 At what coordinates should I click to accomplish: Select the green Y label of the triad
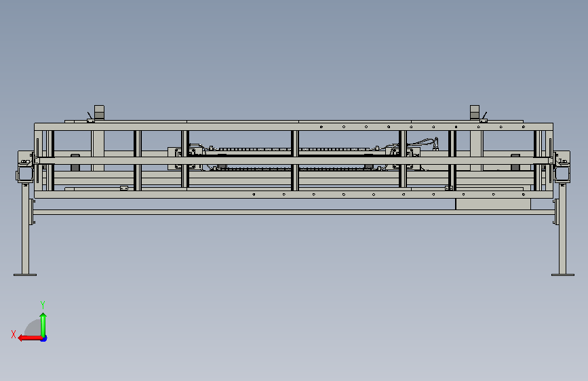tap(43, 304)
